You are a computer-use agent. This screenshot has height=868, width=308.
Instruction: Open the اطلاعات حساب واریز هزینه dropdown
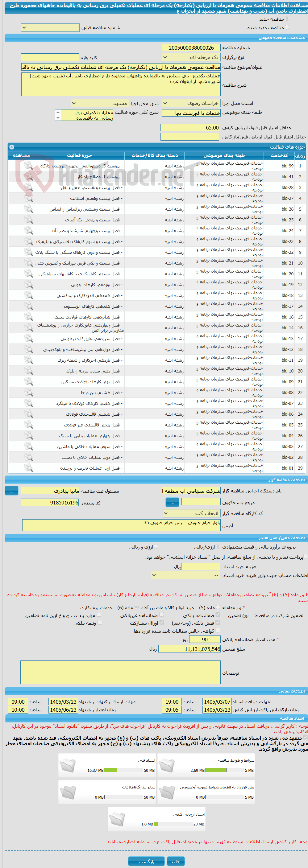[x=185, y=575]
